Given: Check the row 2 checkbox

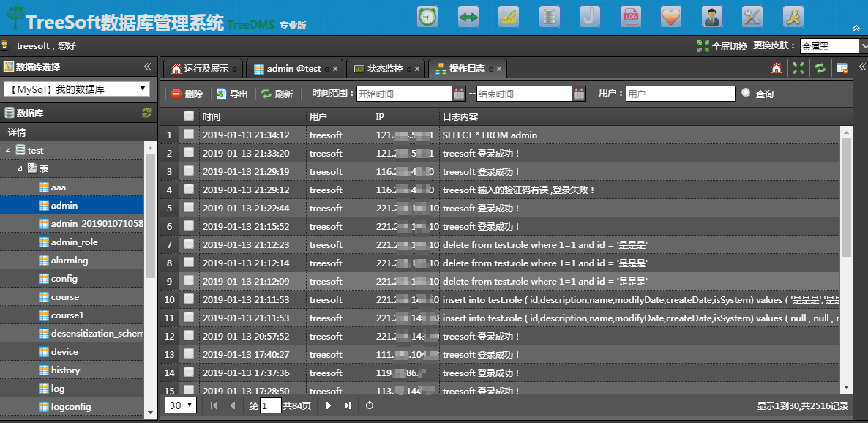Looking at the screenshot, I should click(x=189, y=152).
